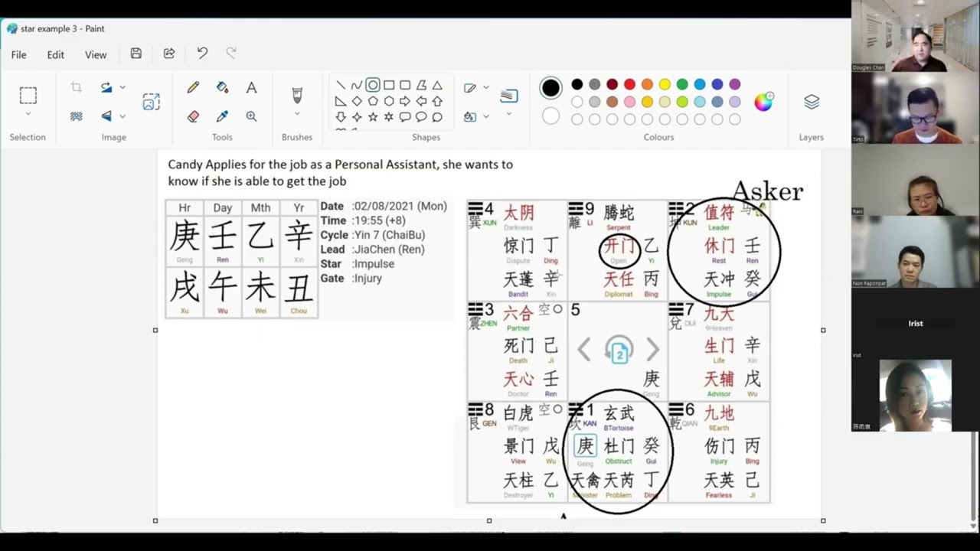Click the Remove background icon
Viewport: 980px width, 551px height.
pos(76,116)
